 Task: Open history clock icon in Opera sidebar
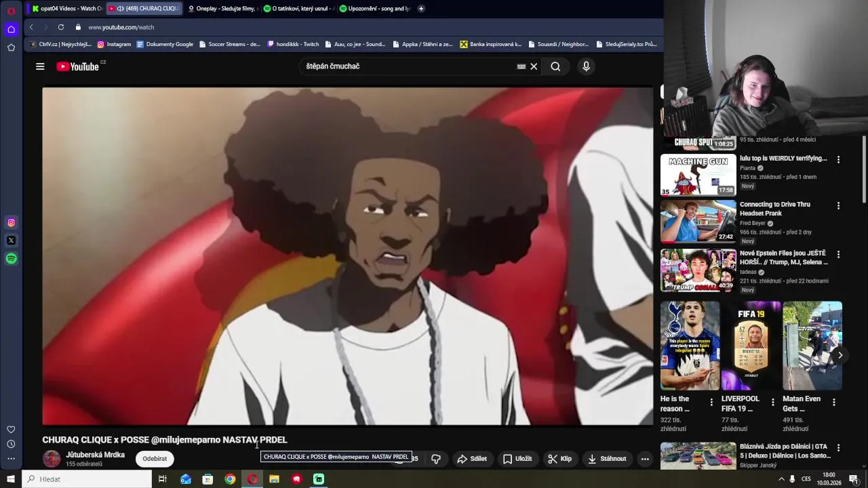[11, 444]
